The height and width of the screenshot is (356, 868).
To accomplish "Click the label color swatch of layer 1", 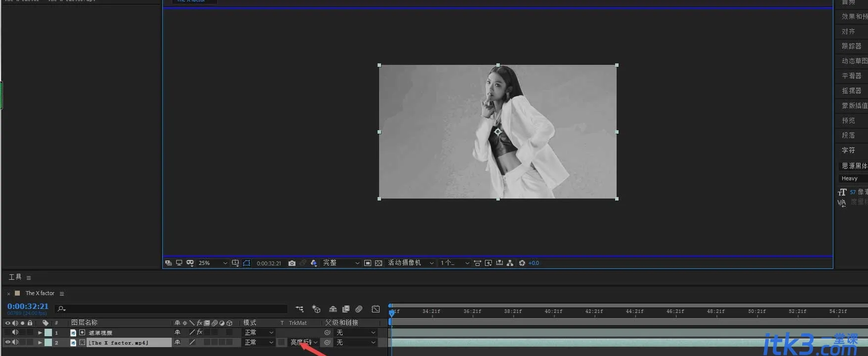I will 48,333.
